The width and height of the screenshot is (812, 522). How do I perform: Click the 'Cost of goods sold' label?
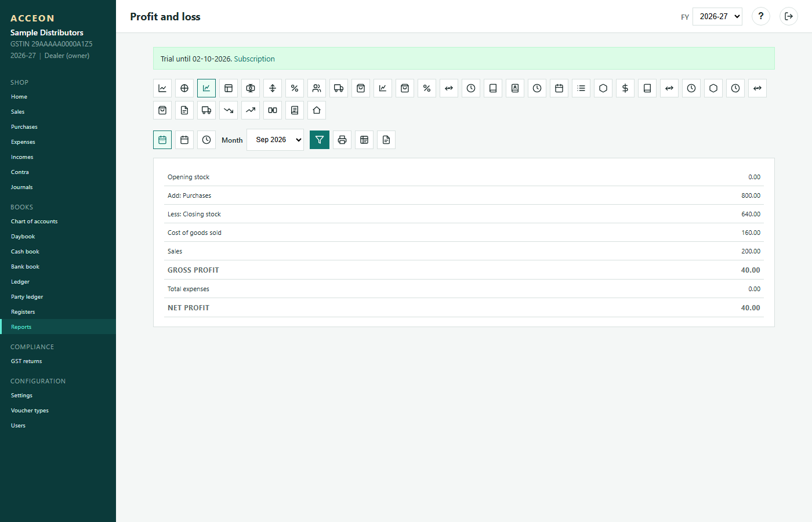pos(194,233)
